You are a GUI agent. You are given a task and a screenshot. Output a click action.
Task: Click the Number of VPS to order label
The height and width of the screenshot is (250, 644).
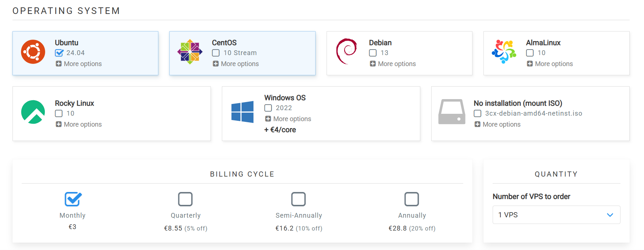point(531,196)
